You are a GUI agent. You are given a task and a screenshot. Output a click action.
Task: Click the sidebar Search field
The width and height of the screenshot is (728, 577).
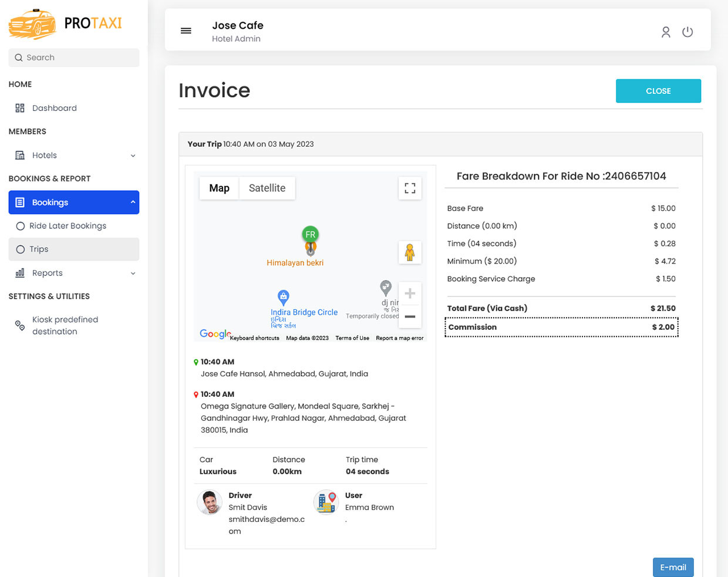click(74, 58)
